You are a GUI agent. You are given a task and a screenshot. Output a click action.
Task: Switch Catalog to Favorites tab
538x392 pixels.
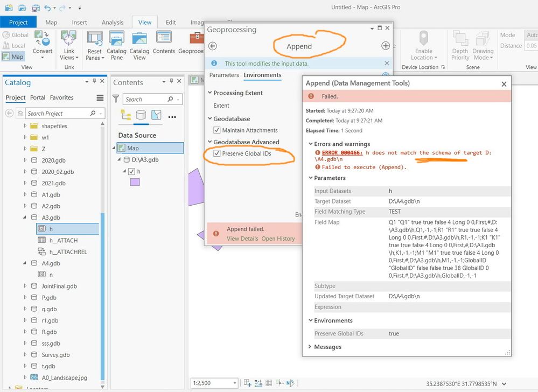[62, 97]
